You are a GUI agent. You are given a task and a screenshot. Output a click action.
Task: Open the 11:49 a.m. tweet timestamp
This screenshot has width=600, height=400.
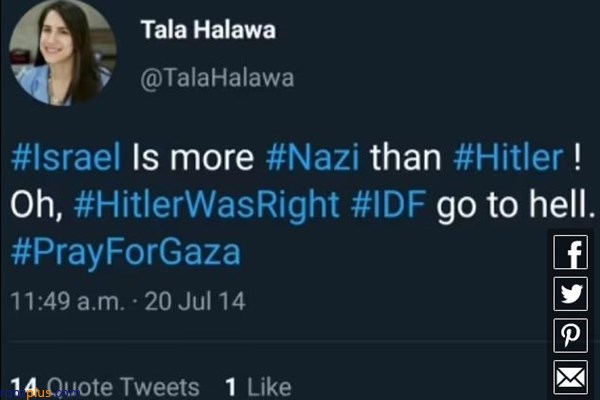[67, 301]
